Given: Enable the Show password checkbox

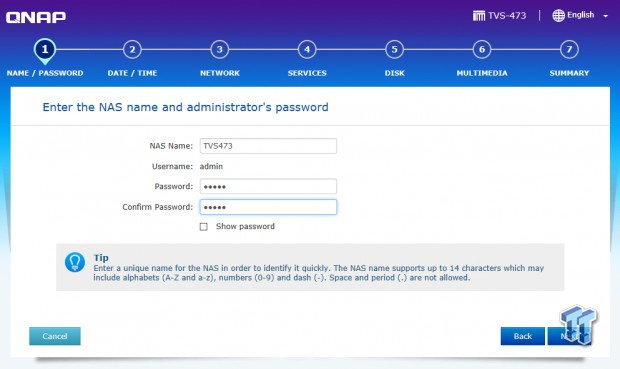Looking at the screenshot, I should tap(204, 227).
